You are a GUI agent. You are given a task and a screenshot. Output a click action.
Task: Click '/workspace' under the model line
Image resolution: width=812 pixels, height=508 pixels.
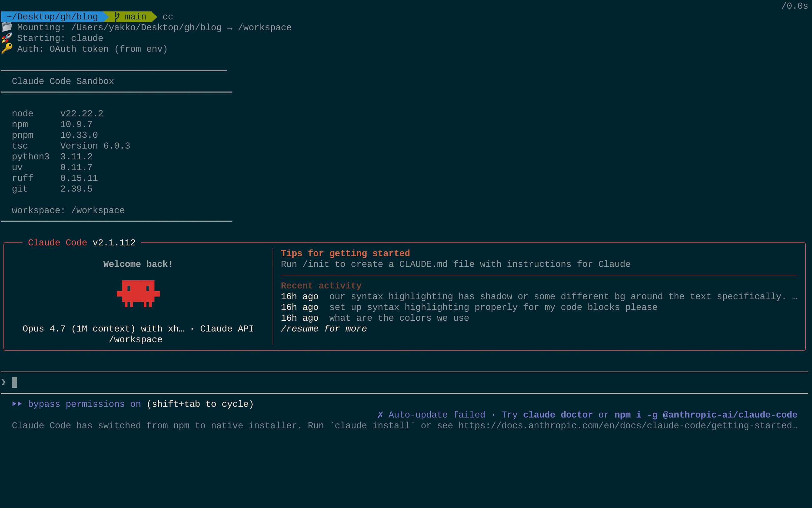[x=136, y=339]
